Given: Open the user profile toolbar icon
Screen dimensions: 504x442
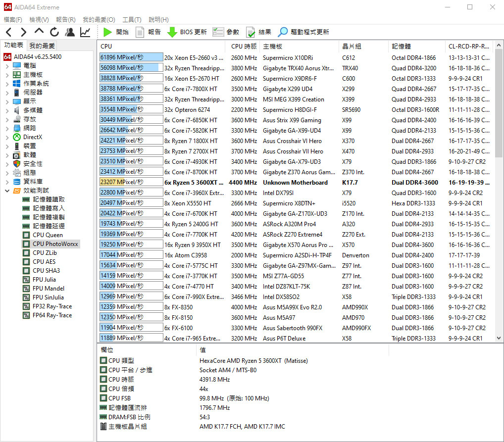Looking at the screenshot, I should point(70,32).
